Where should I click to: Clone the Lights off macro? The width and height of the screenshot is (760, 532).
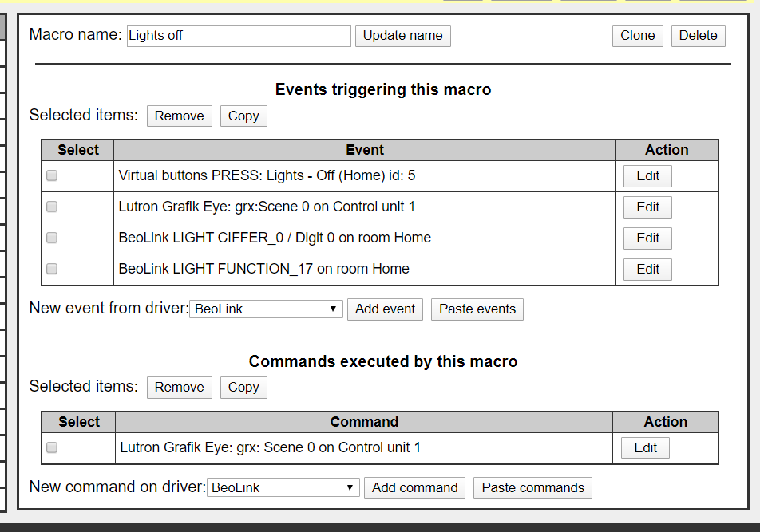coord(637,36)
